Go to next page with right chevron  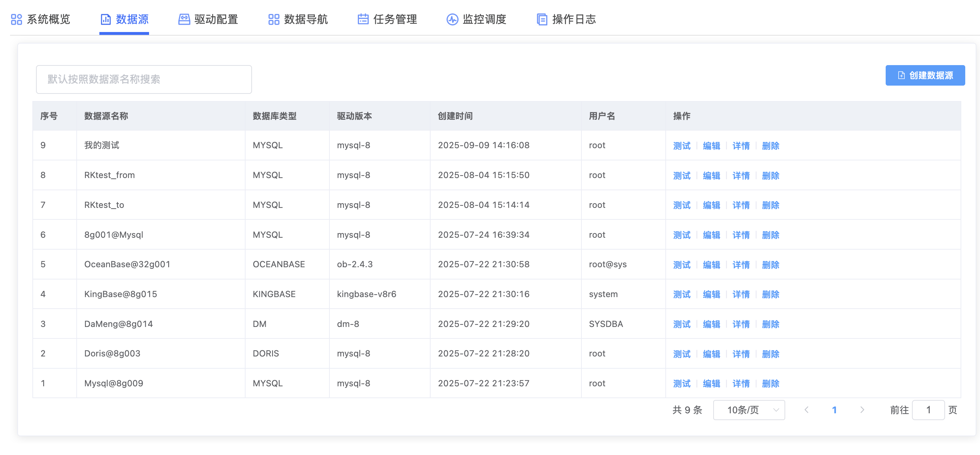tap(862, 410)
